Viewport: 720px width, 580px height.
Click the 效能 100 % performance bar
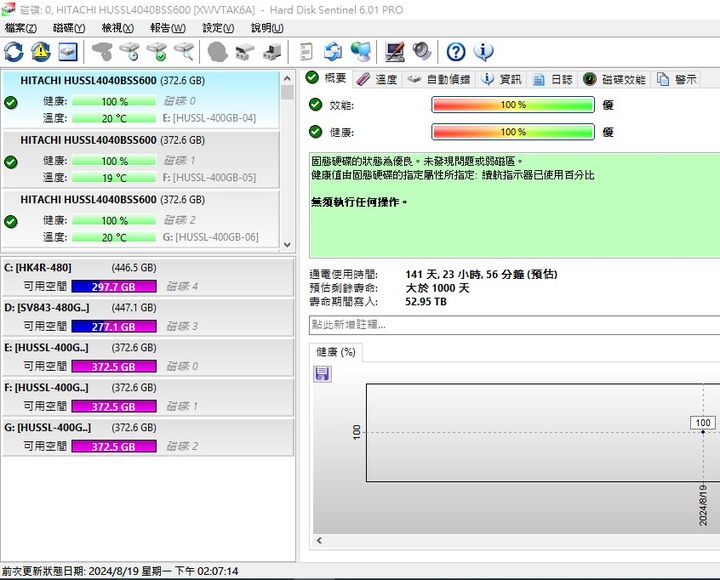[513, 105]
